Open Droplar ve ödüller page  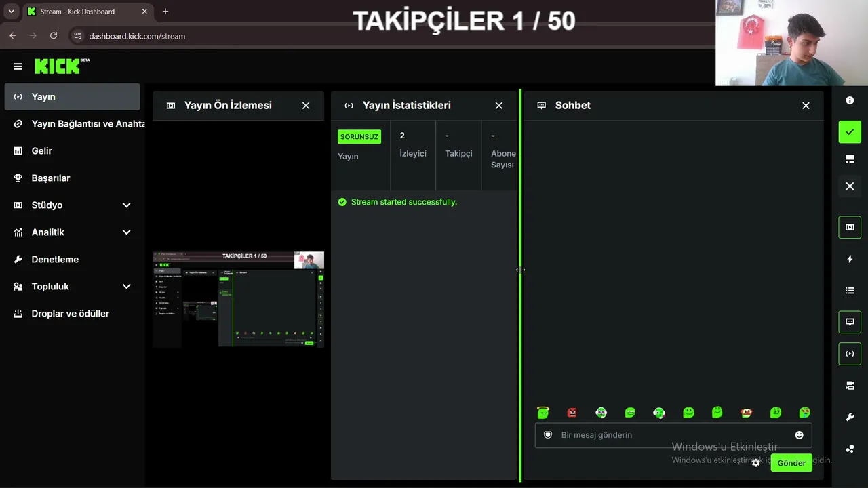pos(73,314)
